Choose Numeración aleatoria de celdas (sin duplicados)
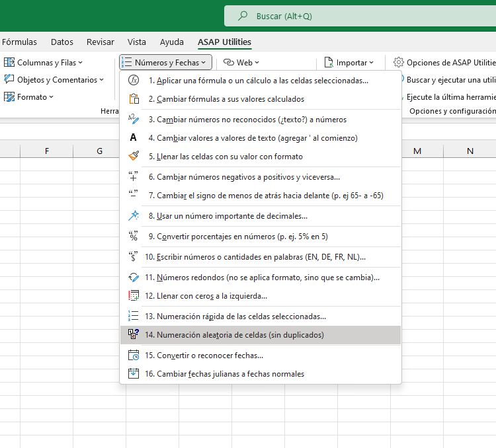Screen dimensions: 496x448 pos(261,334)
